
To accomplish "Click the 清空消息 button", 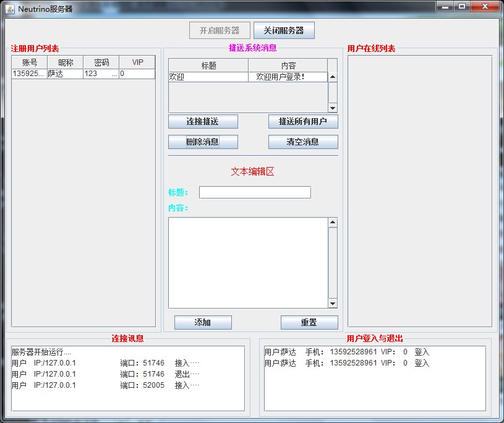I will click(303, 142).
